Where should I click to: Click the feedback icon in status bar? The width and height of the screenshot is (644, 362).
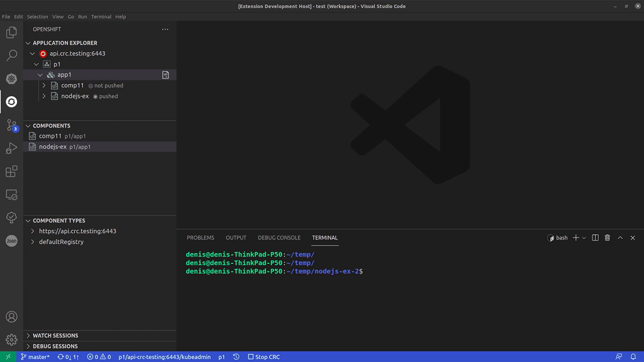pyautogui.click(x=619, y=357)
